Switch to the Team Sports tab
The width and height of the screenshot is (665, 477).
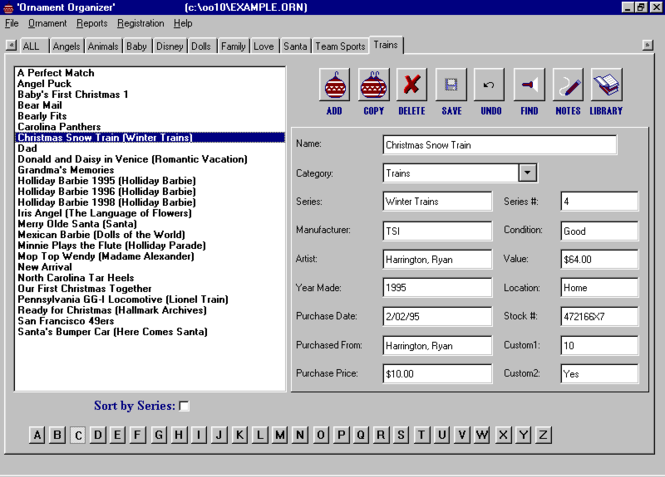pyautogui.click(x=340, y=46)
